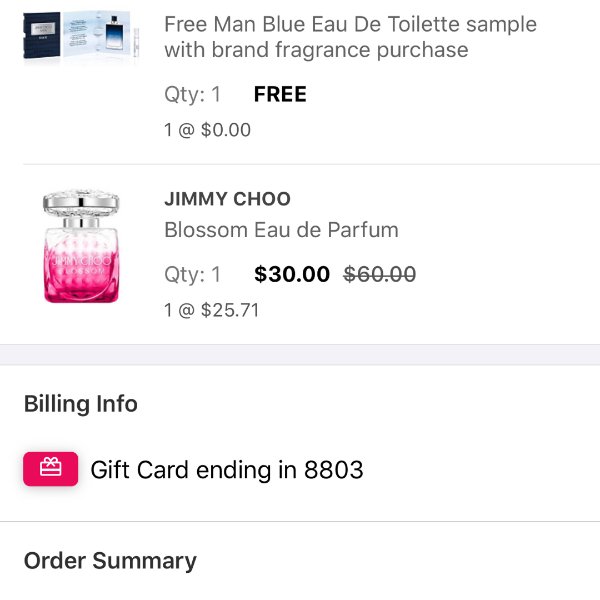The height and width of the screenshot is (600, 600).
Task: Tap the 1 @ $25.71 line
Action: (212, 310)
